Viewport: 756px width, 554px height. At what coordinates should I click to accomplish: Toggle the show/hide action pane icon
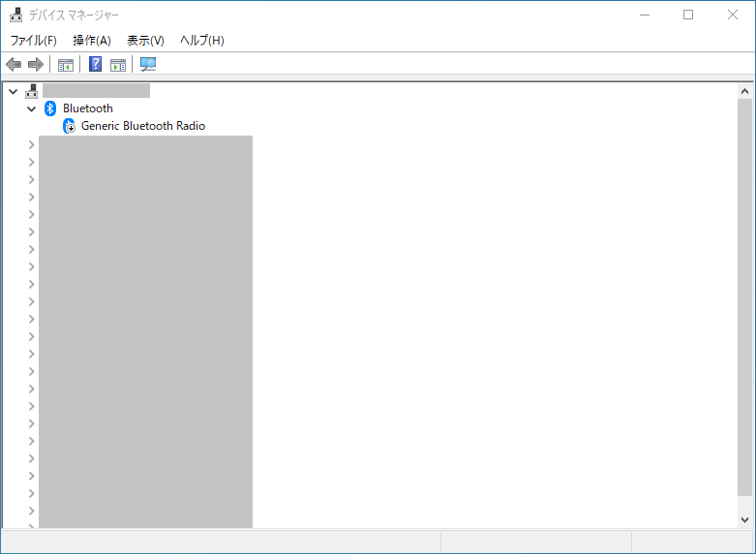pos(118,65)
